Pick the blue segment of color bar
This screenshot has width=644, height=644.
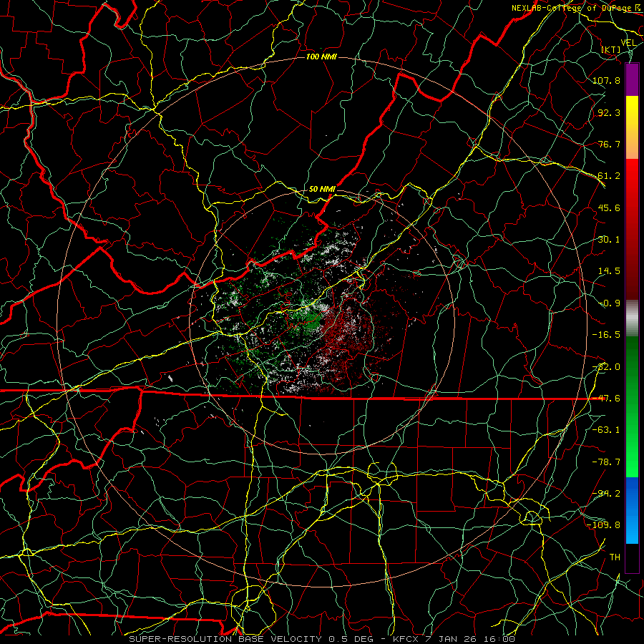pos(632,510)
